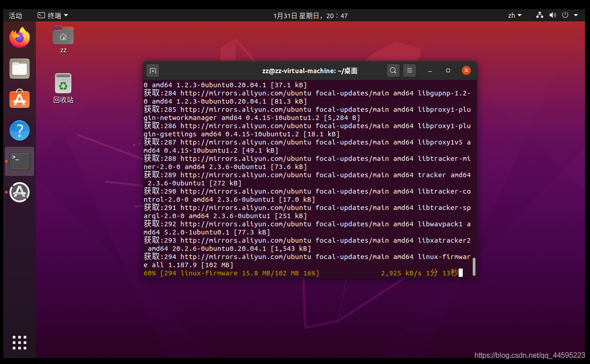The image size is (590, 364).
Task: Open the terminal hamburger menu
Action: tap(410, 70)
